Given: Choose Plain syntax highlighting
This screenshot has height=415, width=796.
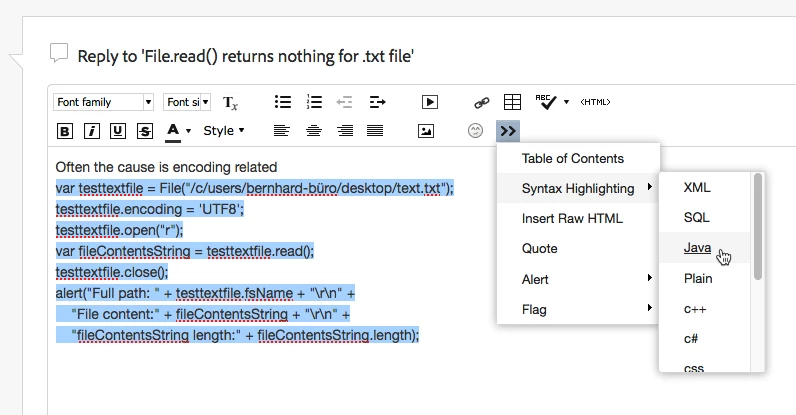Looking at the screenshot, I should pyautogui.click(x=705, y=278).
